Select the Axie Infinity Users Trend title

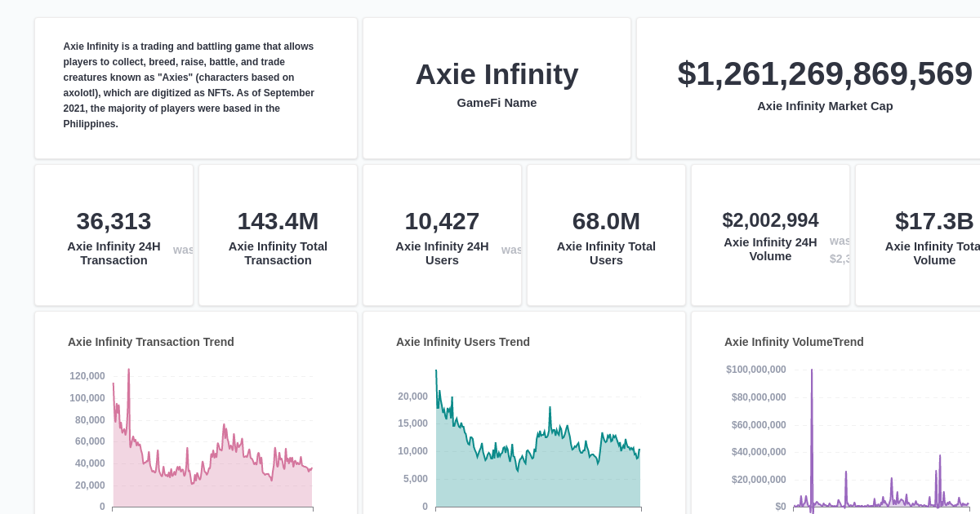(x=462, y=342)
